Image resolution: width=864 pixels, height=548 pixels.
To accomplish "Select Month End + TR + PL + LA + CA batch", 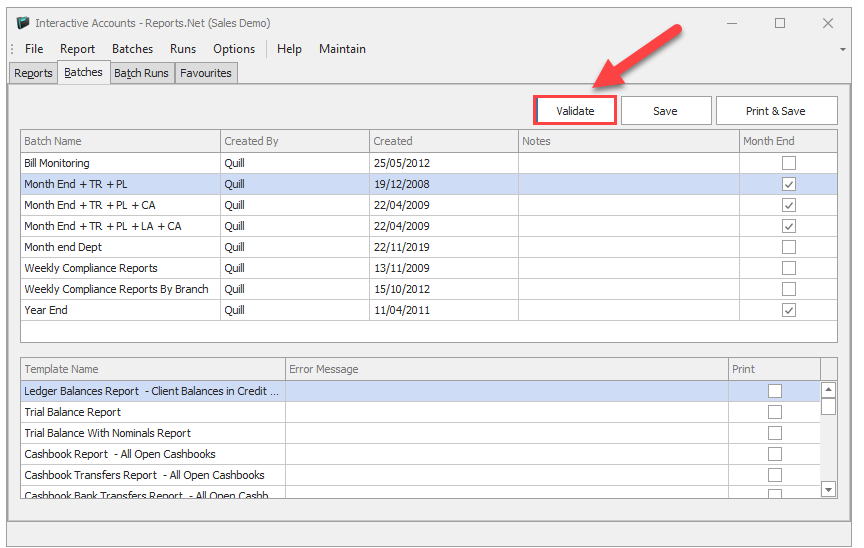I will click(429, 226).
